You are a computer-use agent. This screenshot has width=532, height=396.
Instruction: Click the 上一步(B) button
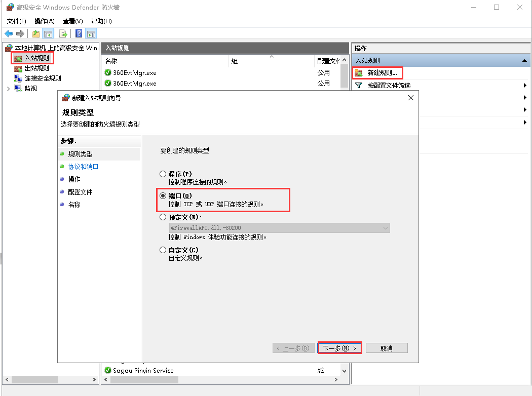[293, 348]
